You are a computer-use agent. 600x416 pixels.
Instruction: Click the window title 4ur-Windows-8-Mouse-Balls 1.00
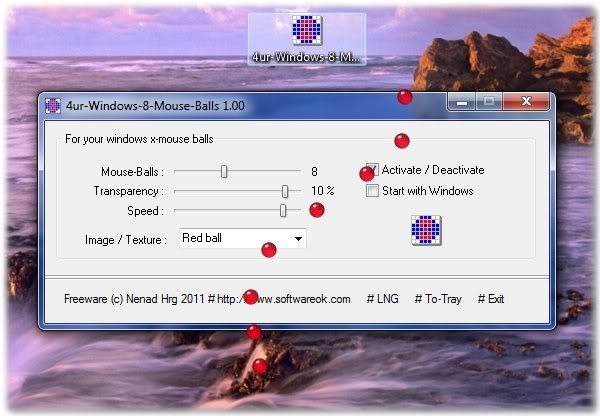tap(155, 106)
